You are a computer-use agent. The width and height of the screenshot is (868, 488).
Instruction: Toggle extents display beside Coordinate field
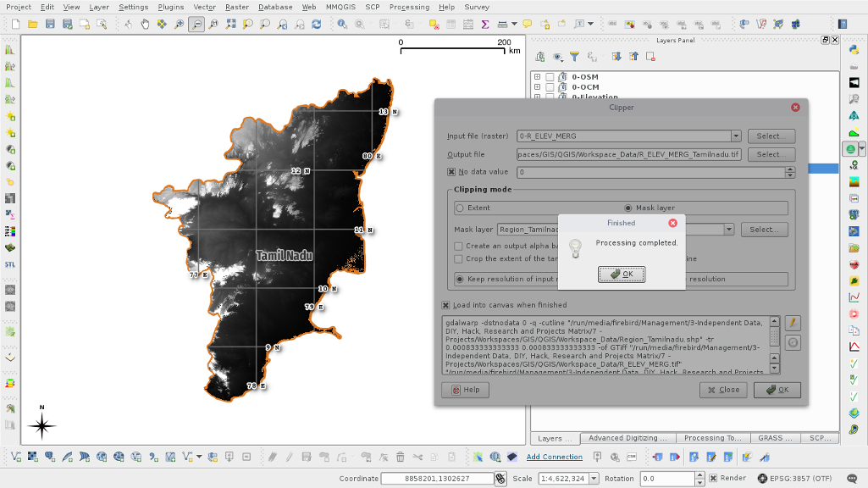click(x=500, y=479)
